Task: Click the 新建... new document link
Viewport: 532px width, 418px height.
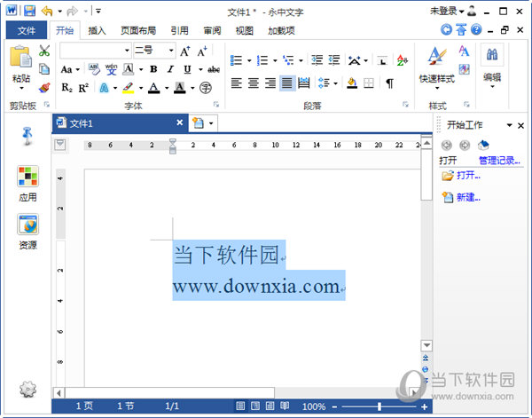Action: tap(468, 197)
